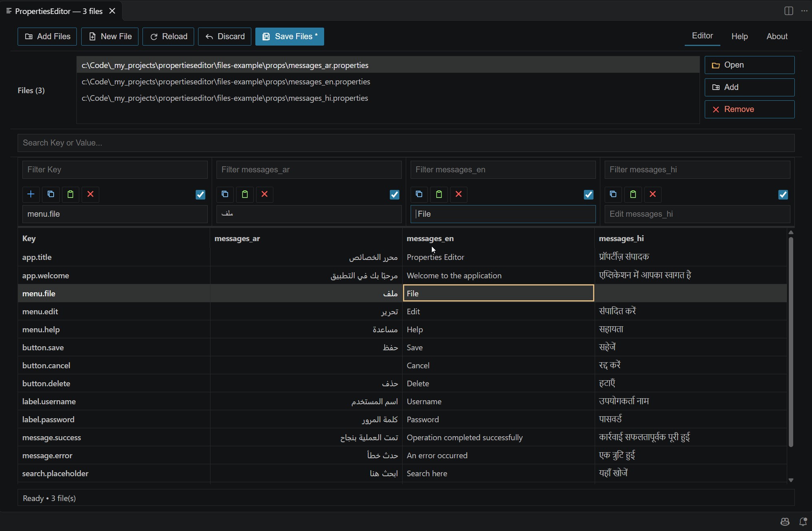Uncheck the messages_en column checkbox
812x531 pixels.
tap(589, 195)
